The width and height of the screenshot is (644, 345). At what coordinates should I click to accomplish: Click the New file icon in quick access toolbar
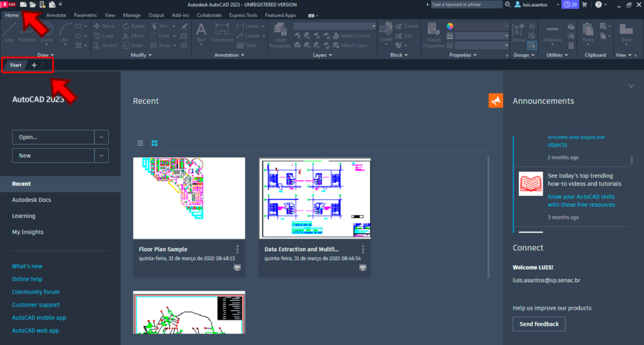coord(23,4)
